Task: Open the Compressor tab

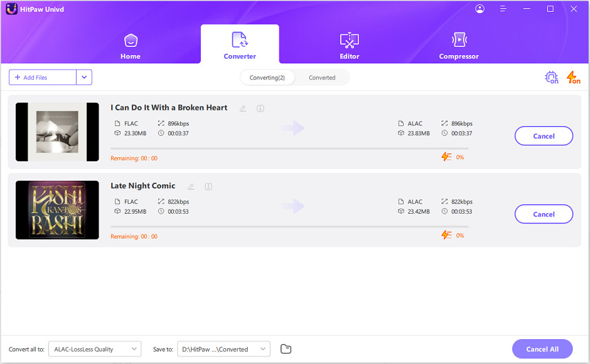Action: click(x=459, y=47)
